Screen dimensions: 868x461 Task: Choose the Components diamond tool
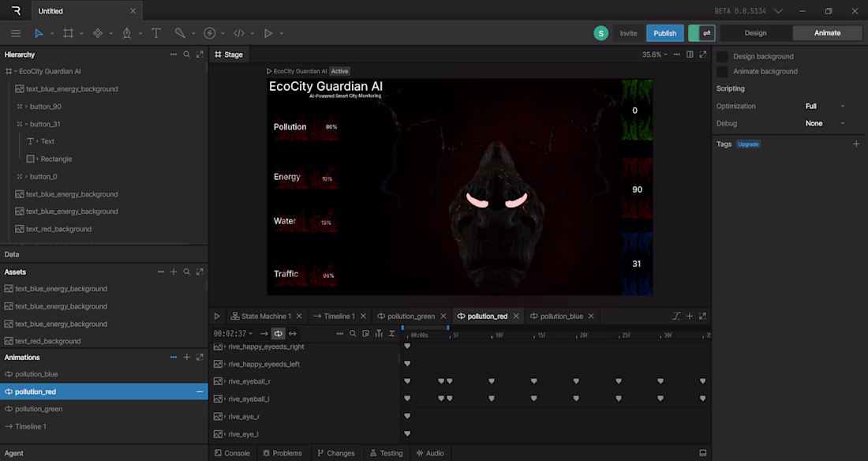tap(97, 33)
